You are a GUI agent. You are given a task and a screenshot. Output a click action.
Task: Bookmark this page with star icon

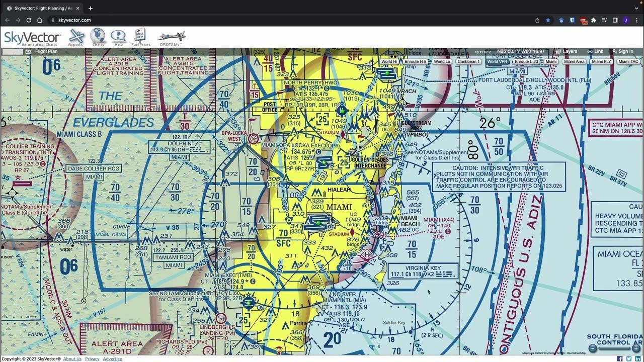(548, 20)
